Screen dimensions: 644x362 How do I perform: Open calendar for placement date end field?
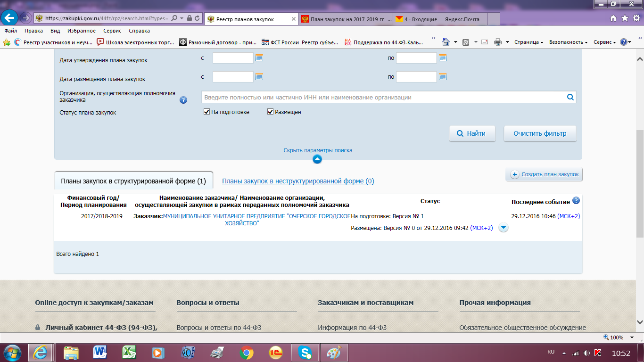pyautogui.click(x=442, y=77)
